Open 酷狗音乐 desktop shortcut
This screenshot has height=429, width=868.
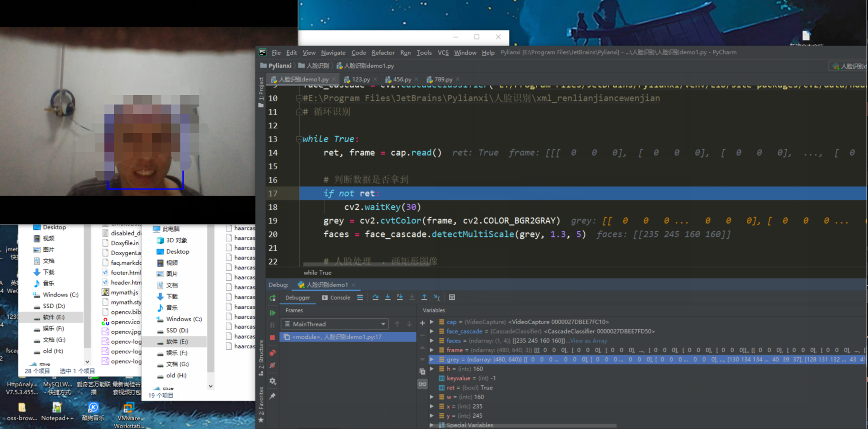pos(93,412)
